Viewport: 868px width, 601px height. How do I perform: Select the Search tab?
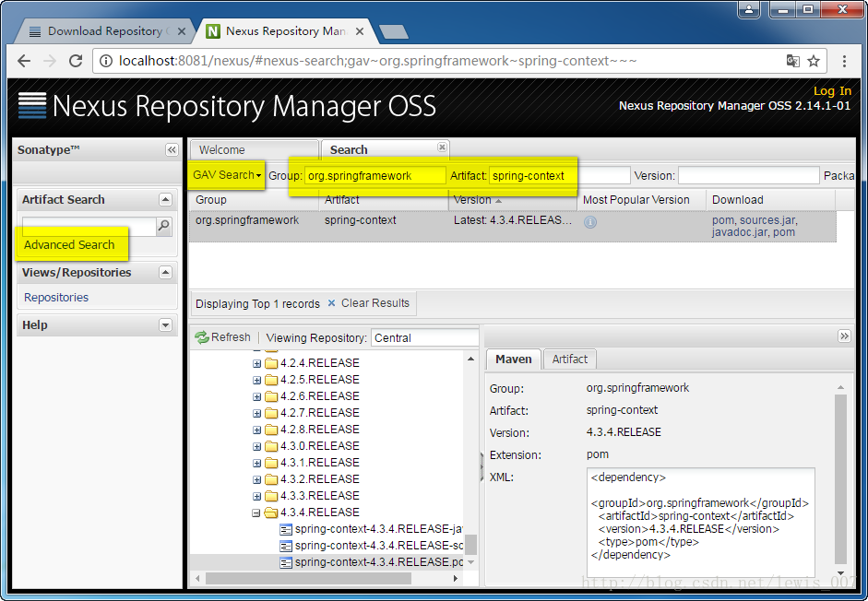coord(386,150)
